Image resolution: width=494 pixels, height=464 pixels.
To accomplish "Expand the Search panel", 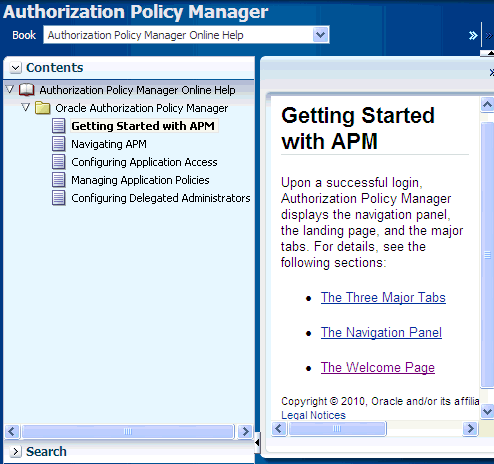I will point(15,452).
